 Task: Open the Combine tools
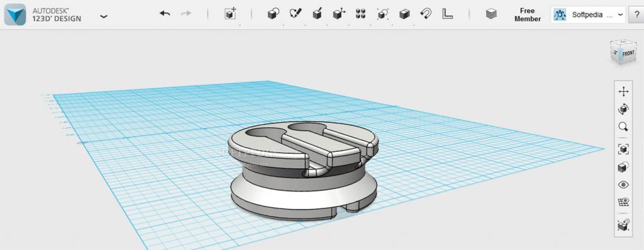[404, 14]
